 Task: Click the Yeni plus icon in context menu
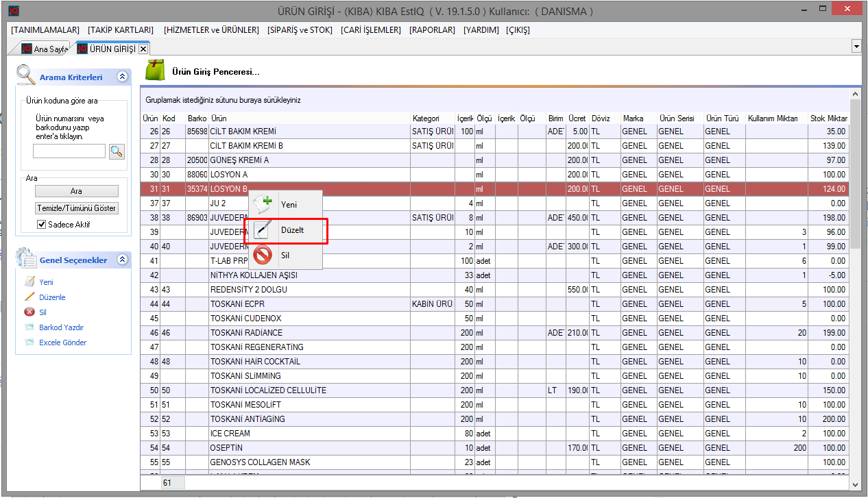(263, 204)
